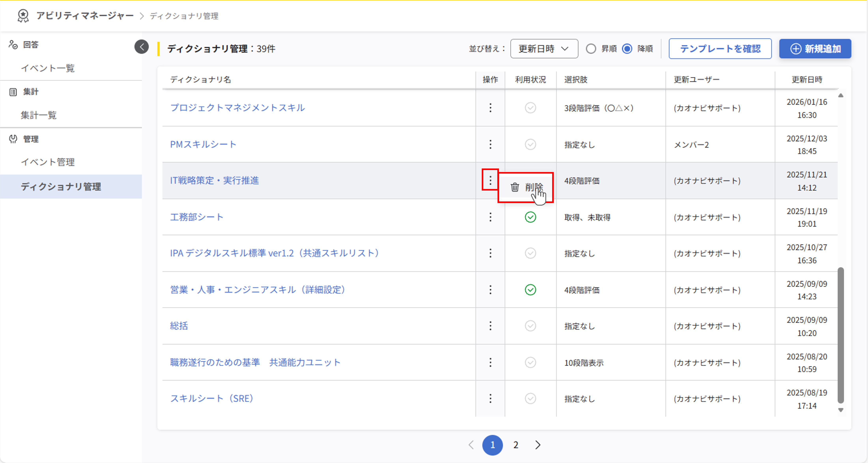This screenshot has height=463, width=868.
Task: Open the three-dot menu for 総括
Action: [490, 326]
